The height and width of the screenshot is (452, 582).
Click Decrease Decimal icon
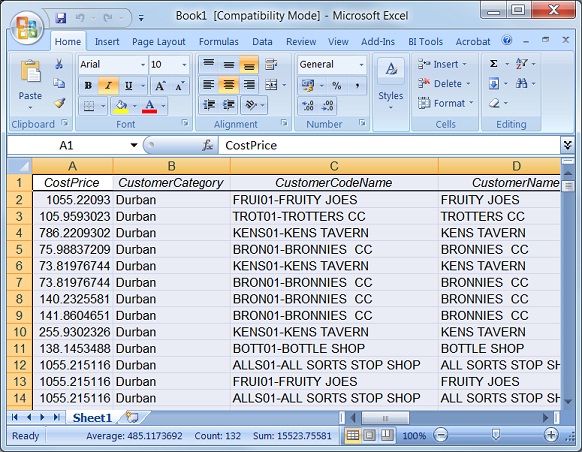point(327,106)
